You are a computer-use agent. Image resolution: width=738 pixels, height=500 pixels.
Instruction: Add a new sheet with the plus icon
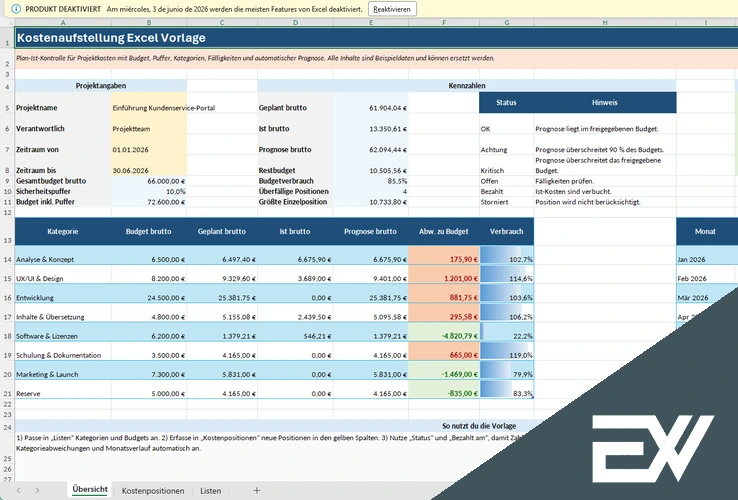click(x=257, y=491)
